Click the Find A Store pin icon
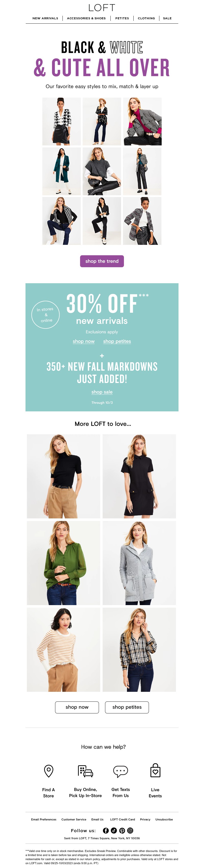This screenshot has width=204, height=868. click(49, 771)
